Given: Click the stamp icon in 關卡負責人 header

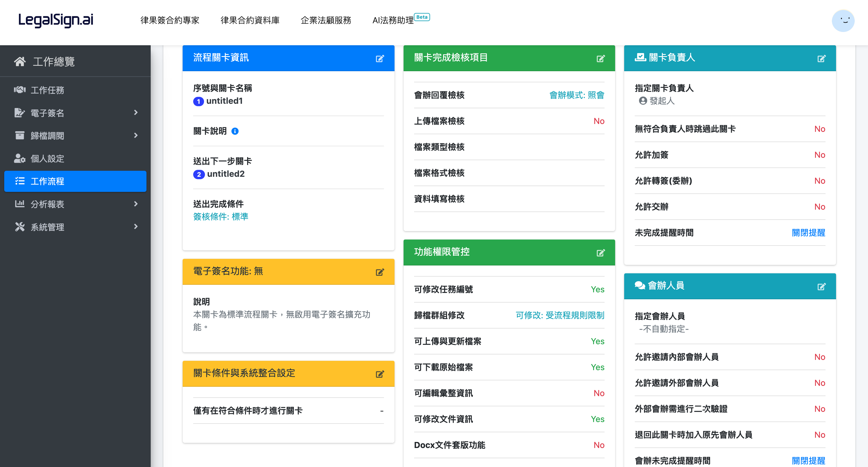Looking at the screenshot, I should (x=640, y=57).
